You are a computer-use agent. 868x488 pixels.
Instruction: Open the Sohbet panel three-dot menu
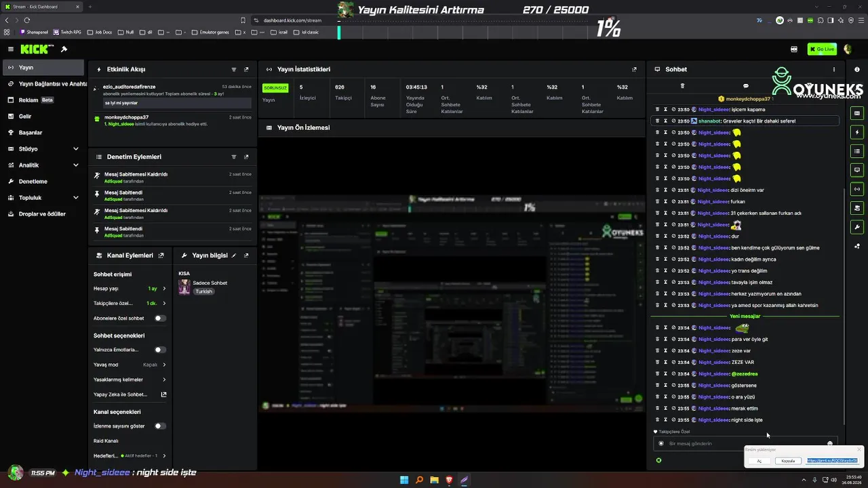(834, 69)
